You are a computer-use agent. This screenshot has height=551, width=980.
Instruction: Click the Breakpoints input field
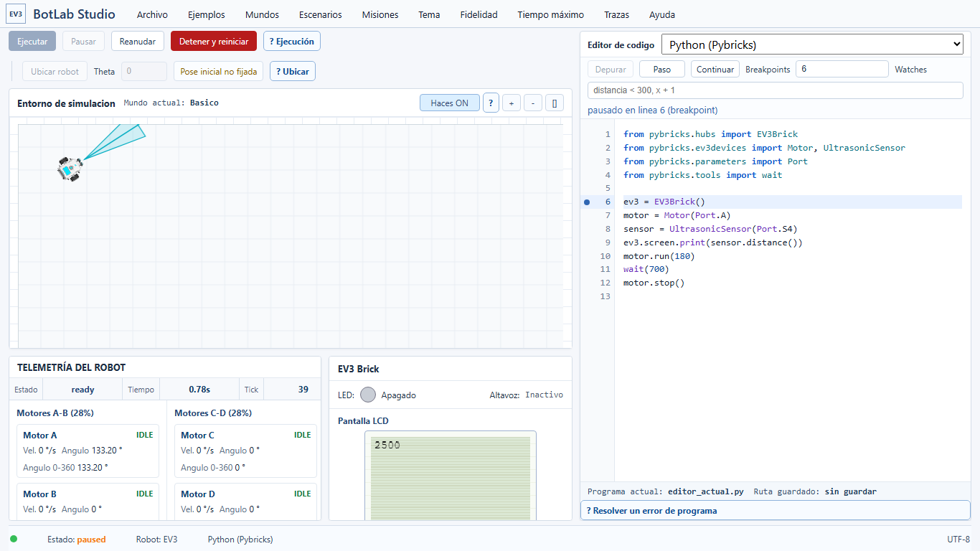click(x=842, y=70)
